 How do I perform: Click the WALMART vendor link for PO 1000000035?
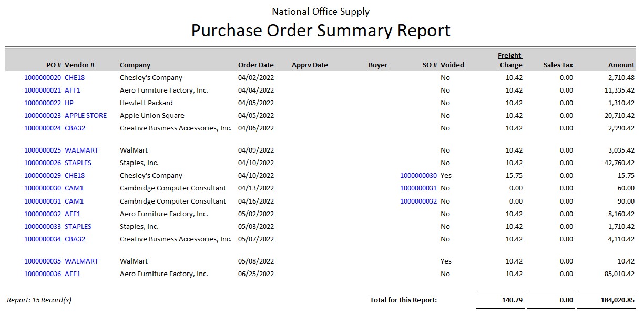pyautogui.click(x=81, y=261)
